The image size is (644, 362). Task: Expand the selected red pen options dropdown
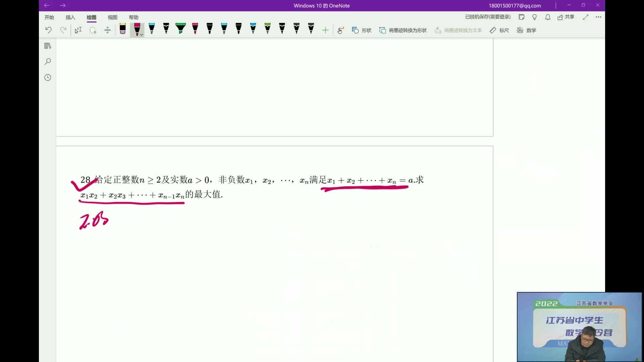click(x=142, y=35)
